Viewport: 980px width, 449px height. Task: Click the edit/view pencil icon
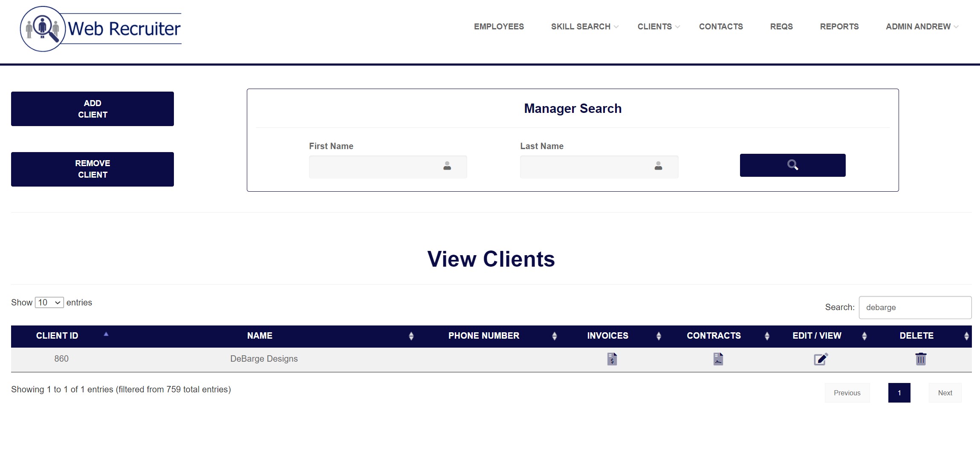coord(820,359)
